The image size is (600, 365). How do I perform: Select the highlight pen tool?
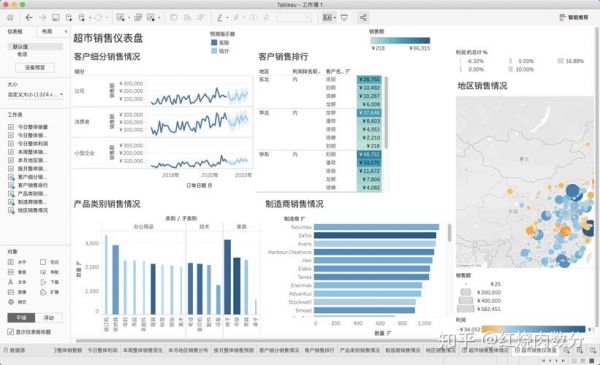pos(220,18)
